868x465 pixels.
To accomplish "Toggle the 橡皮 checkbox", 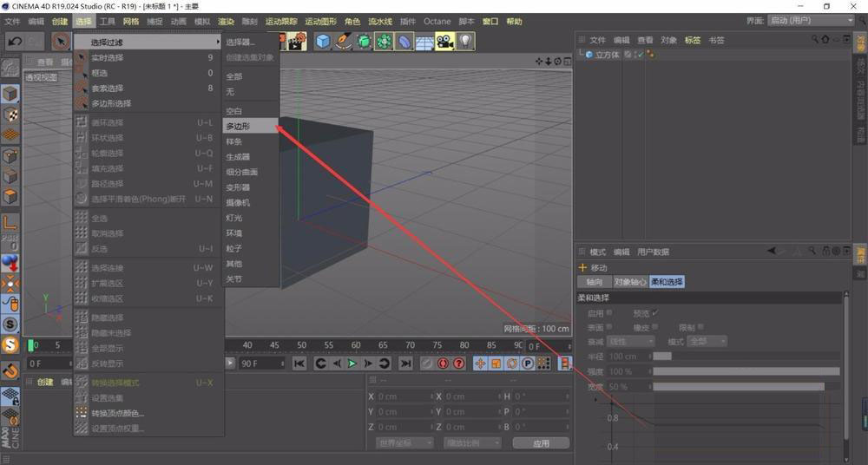I will 655,327.
